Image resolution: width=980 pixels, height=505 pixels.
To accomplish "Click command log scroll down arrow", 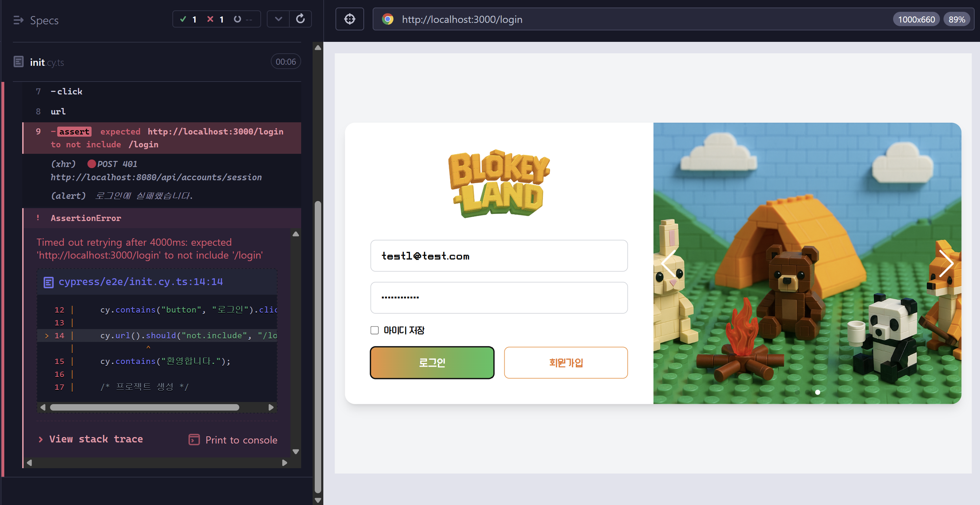I will [x=318, y=500].
